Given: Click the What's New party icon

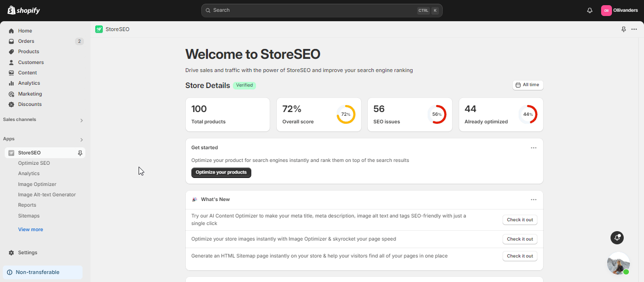Looking at the screenshot, I should pos(195,200).
